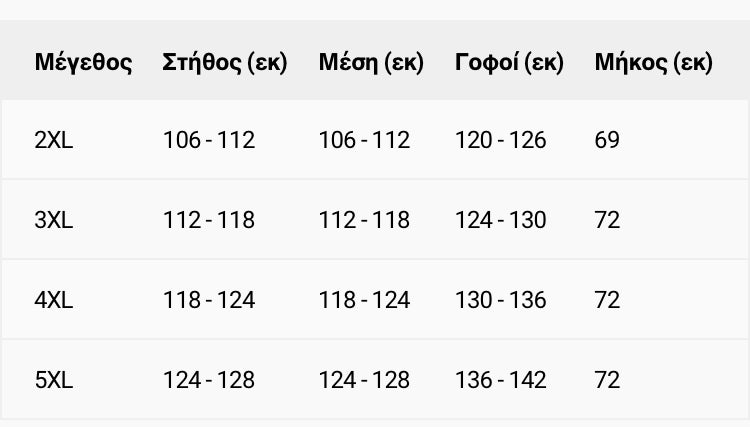Click the Γοφοί (εκ) column header
The width and height of the screenshot is (750, 427).
509,62
